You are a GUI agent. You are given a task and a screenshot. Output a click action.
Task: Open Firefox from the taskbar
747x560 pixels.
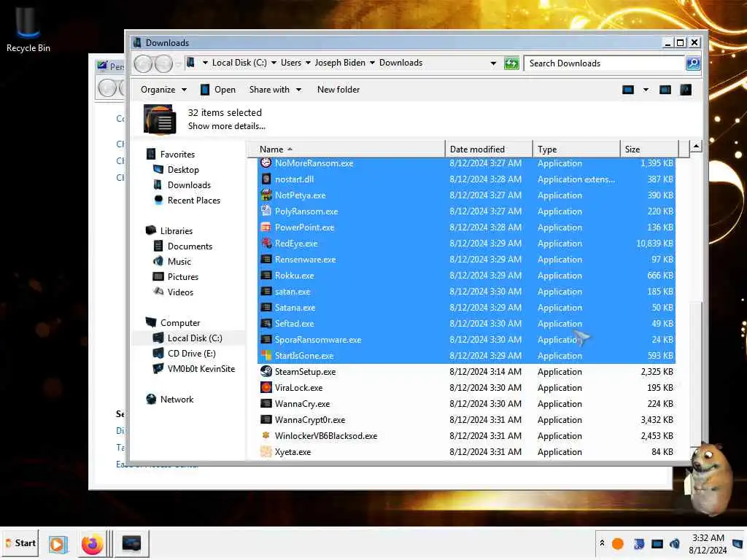click(x=92, y=544)
